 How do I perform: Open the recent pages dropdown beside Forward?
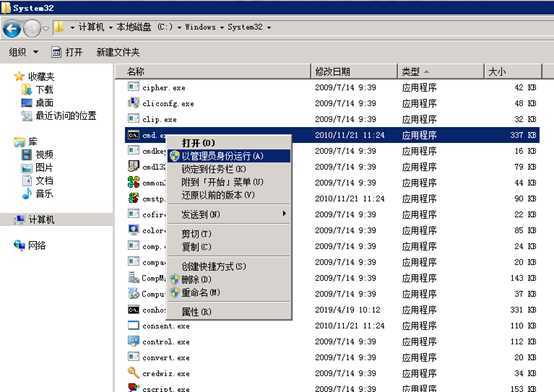point(45,28)
